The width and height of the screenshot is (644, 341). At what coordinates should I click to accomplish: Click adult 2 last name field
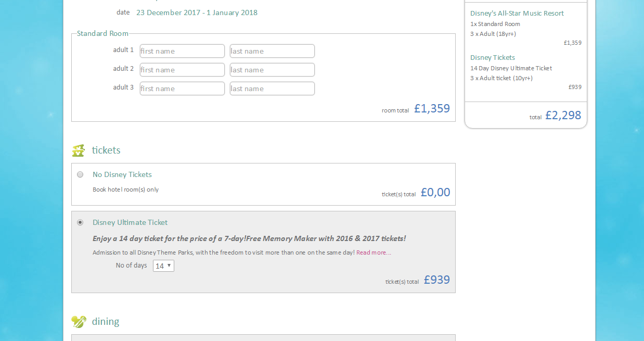[272, 70]
